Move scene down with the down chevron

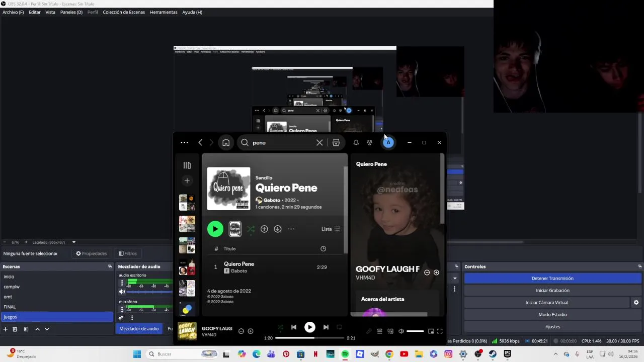pos(47,329)
